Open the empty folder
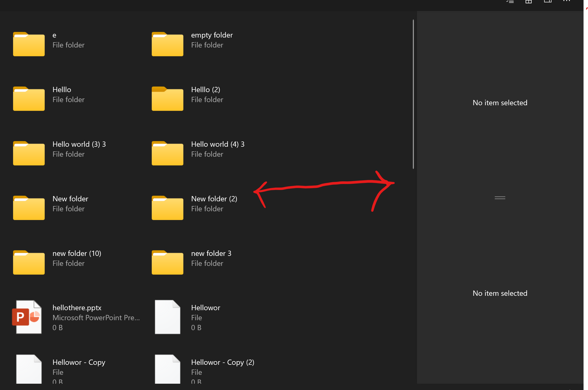The height and width of the screenshot is (390, 588). (x=167, y=44)
